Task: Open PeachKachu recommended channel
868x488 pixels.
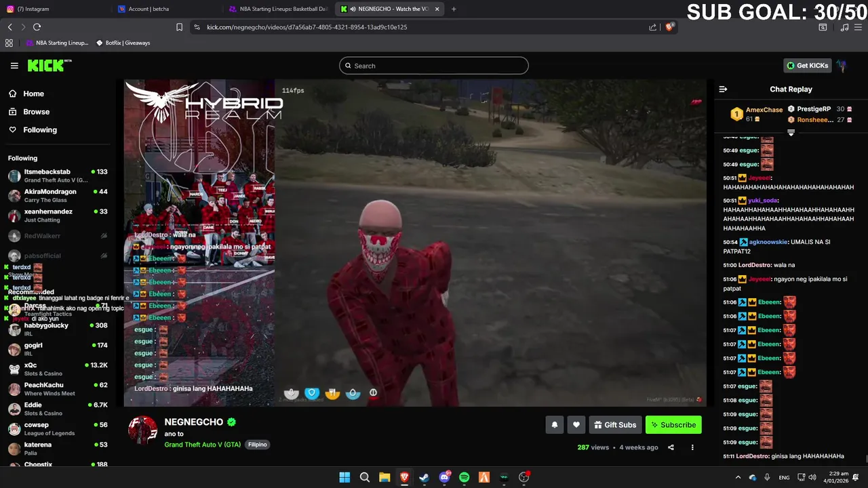Action: (x=58, y=389)
